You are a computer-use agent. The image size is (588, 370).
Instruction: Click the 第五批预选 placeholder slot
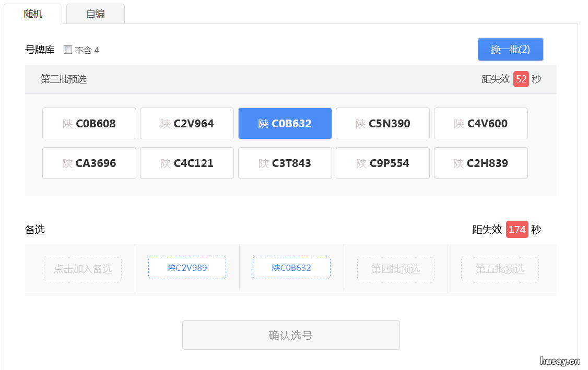(499, 267)
